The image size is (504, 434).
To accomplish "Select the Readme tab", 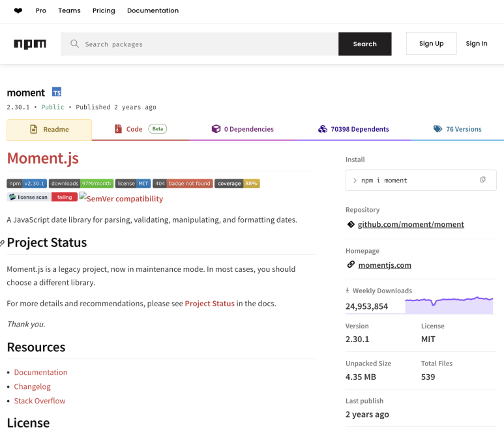I will tap(49, 130).
